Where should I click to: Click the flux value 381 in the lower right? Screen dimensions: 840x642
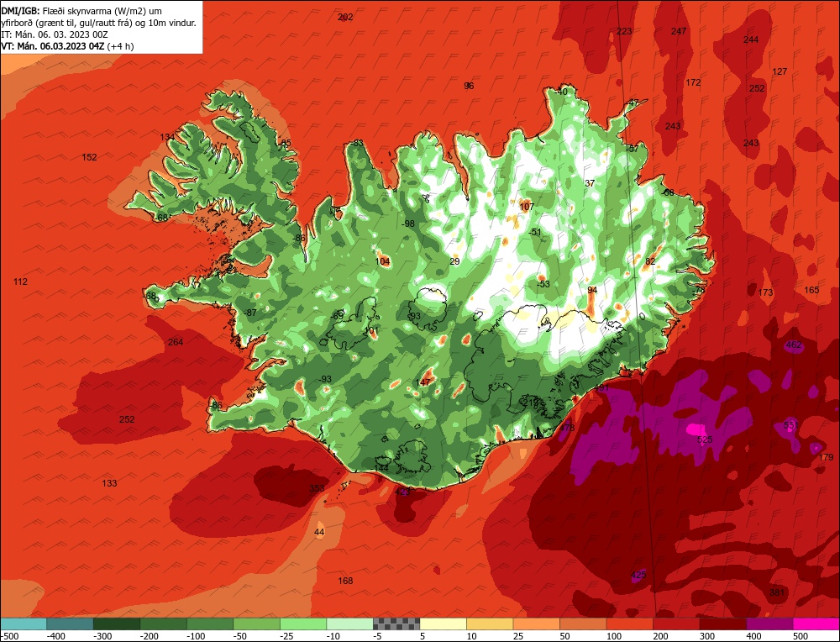coord(777,592)
